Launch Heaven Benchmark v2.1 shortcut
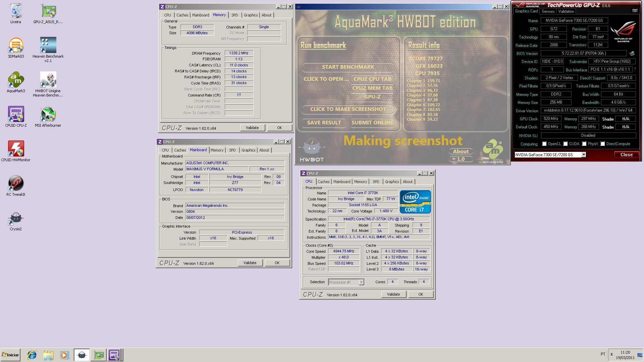Screen dimensions: 644x362 48,50
